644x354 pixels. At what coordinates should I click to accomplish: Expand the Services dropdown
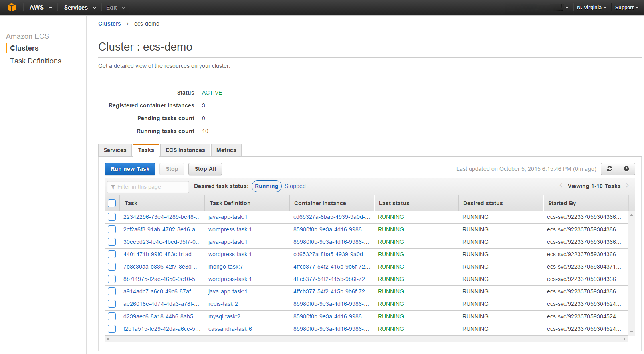[80, 7]
